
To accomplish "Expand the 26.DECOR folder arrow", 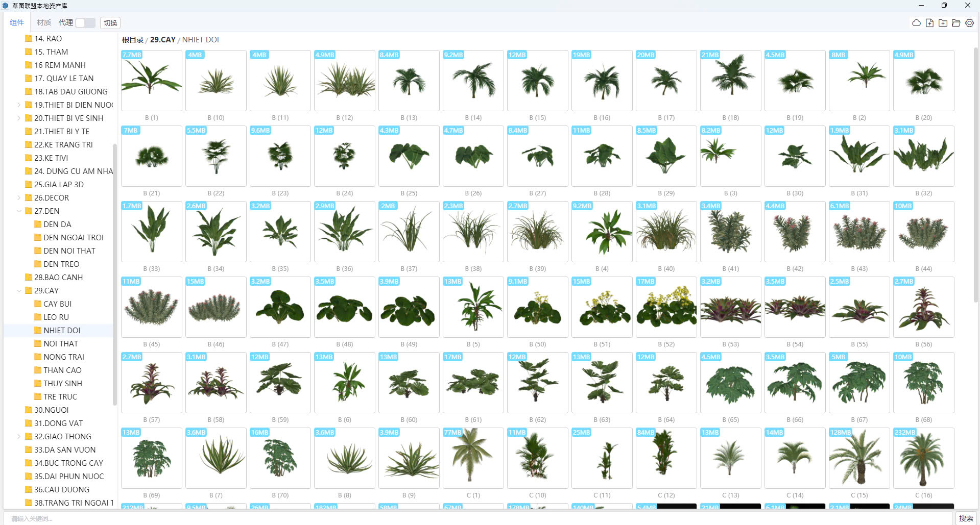I will click(19, 197).
